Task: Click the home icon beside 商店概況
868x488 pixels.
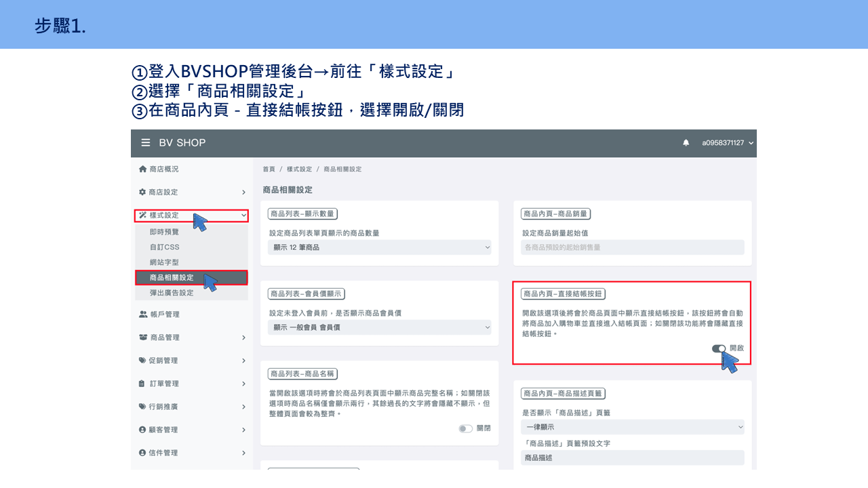Action: click(x=142, y=169)
